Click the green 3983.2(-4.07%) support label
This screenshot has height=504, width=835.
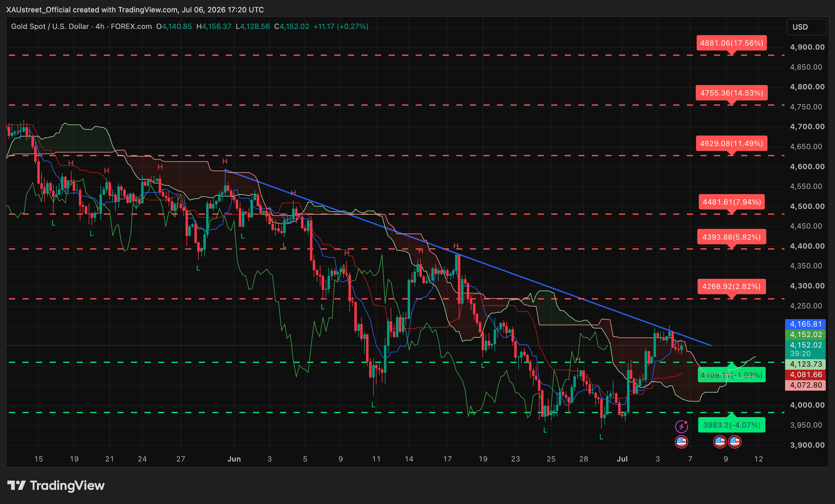(x=731, y=425)
